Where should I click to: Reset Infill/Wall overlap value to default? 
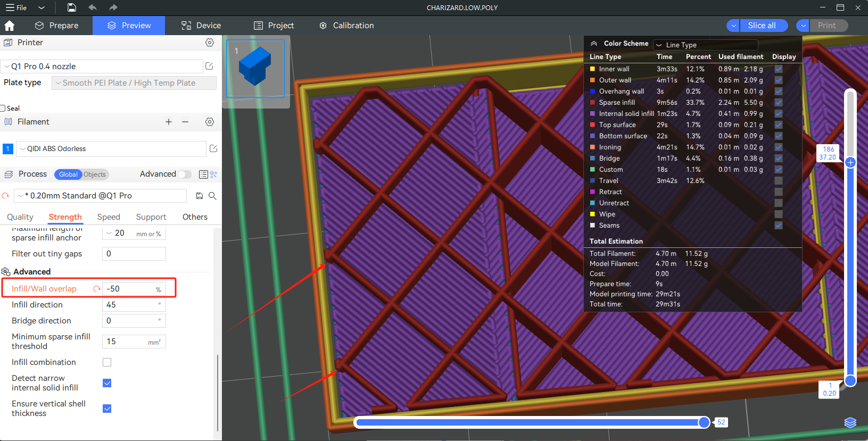97,289
